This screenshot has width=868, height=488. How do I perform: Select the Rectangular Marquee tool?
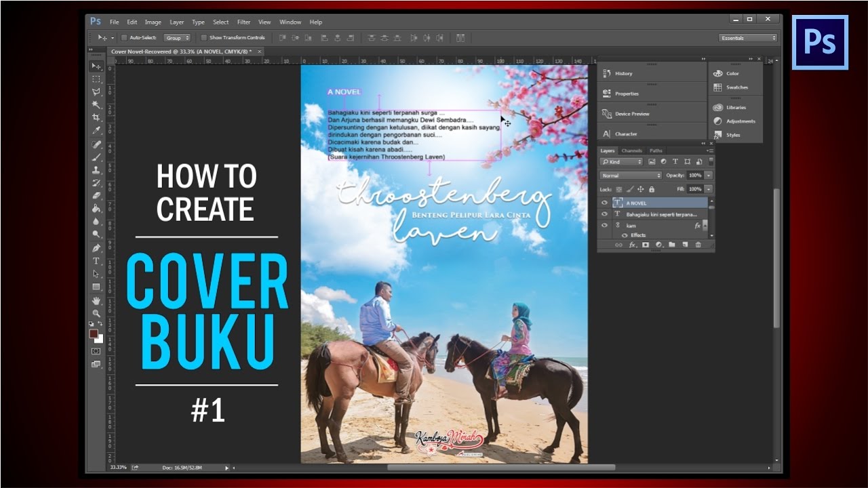(x=96, y=79)
